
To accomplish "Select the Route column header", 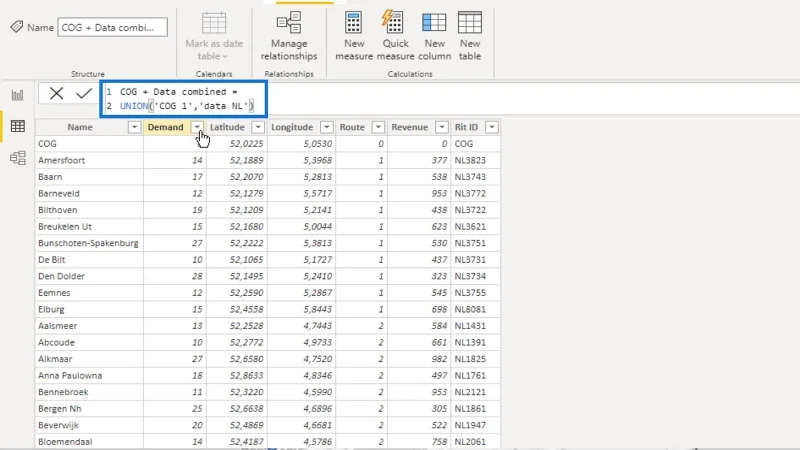I will tap(352, 127).
